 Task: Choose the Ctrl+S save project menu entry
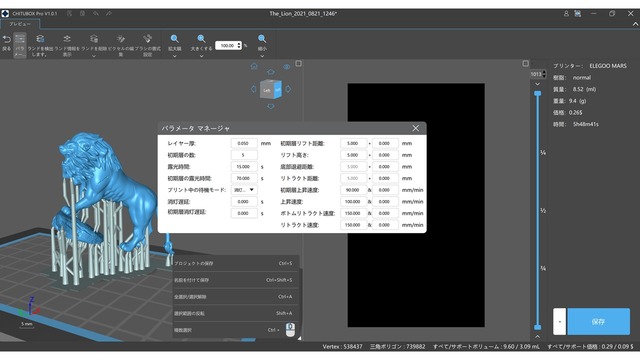tap(236, 263)
